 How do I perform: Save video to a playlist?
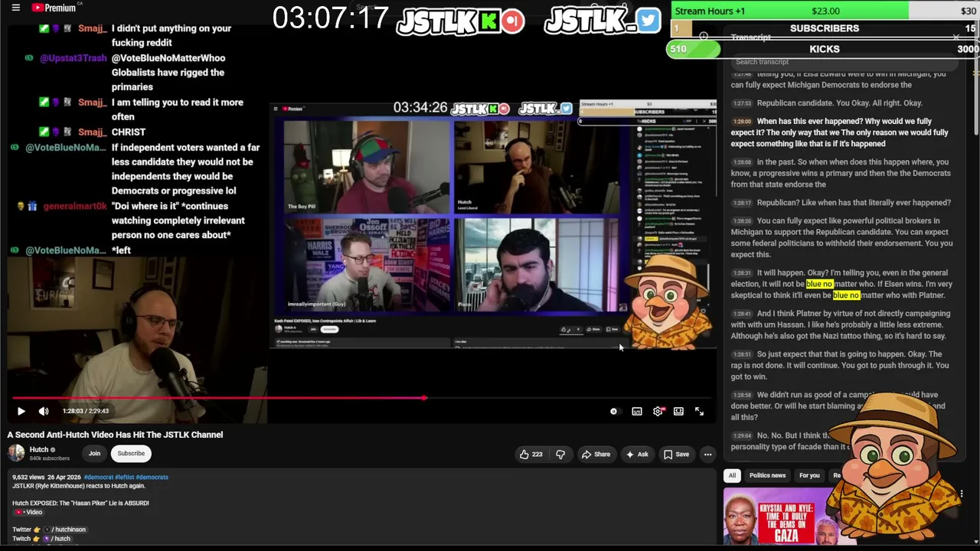[x=676, y=455]
